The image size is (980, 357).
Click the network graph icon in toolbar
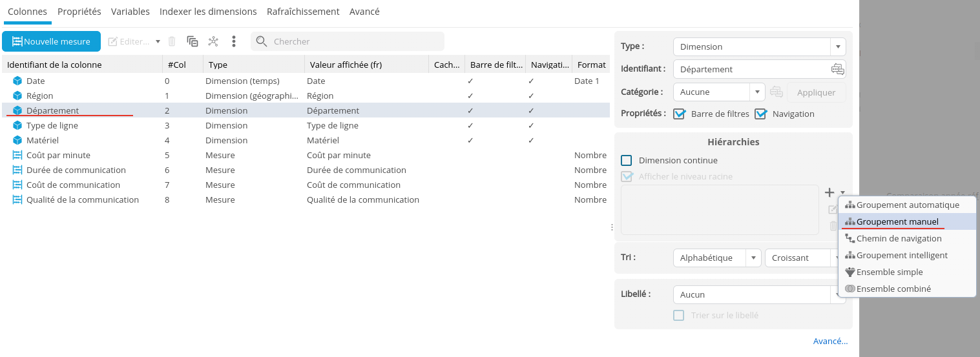pyautogui.click(x=213, y=41)
